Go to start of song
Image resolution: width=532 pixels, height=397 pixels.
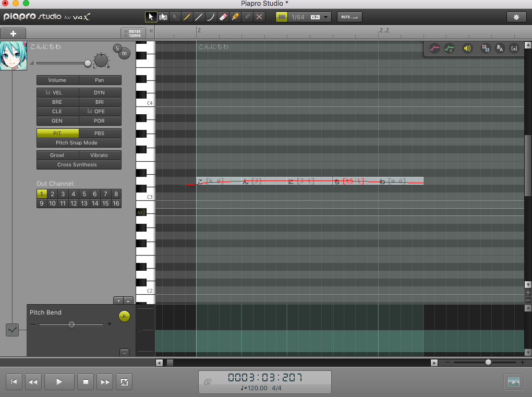click(14, 382)
